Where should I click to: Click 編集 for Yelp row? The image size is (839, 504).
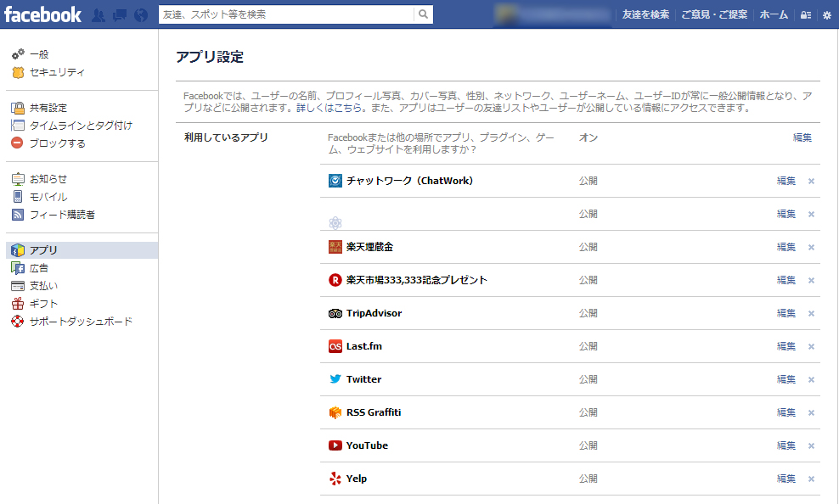coord(786,479)
